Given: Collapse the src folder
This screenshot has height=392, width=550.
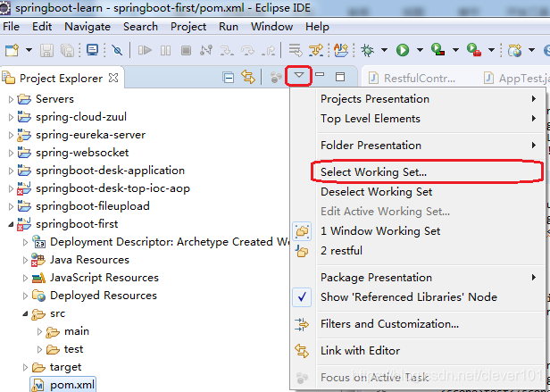Looking at the screenshot, I should [x=25, y=313].
